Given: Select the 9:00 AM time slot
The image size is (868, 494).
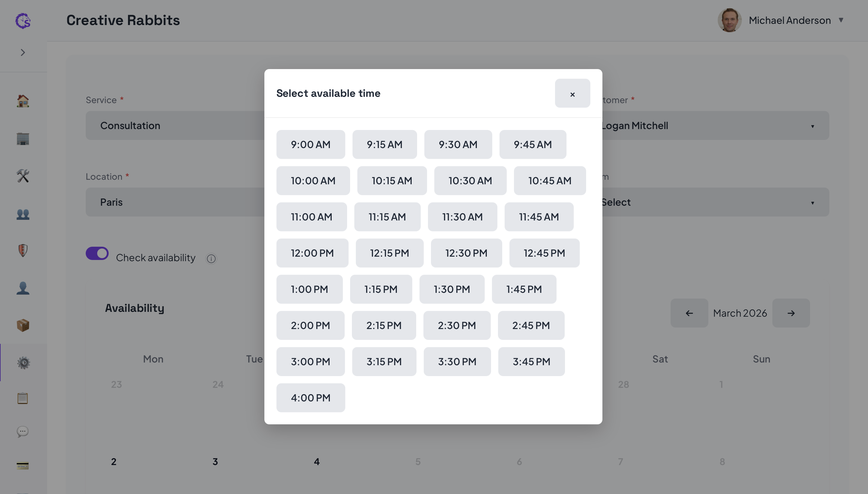Looking at the screenshot, I should (x=311, y=144).
